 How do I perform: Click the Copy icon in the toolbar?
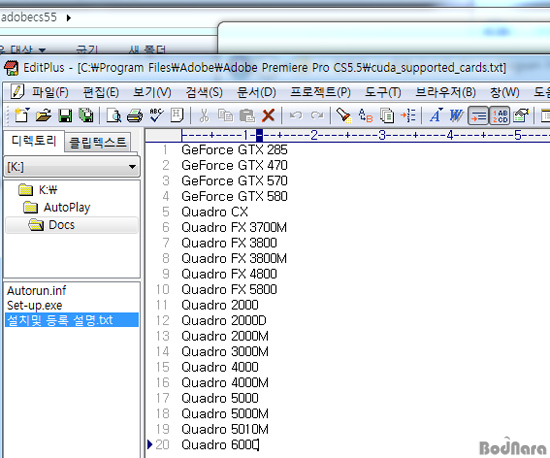225,115
